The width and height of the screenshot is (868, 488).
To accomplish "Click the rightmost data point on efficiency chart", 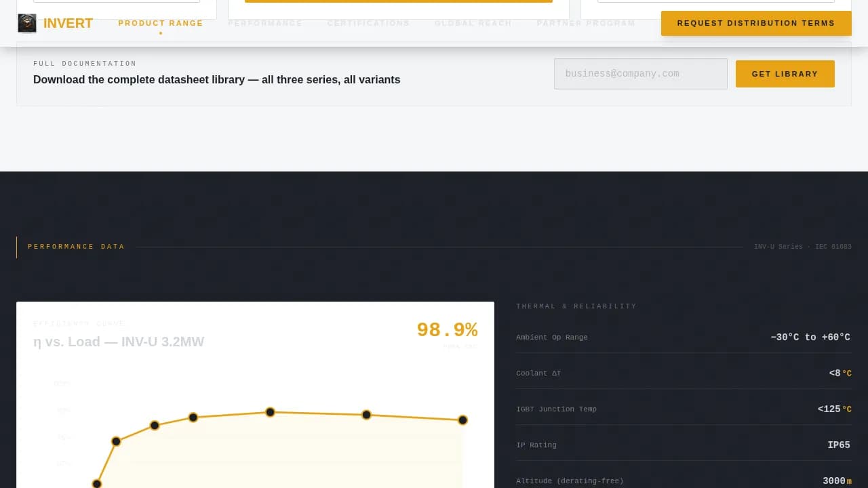I will pyautogui.click(x=462, y=420).
